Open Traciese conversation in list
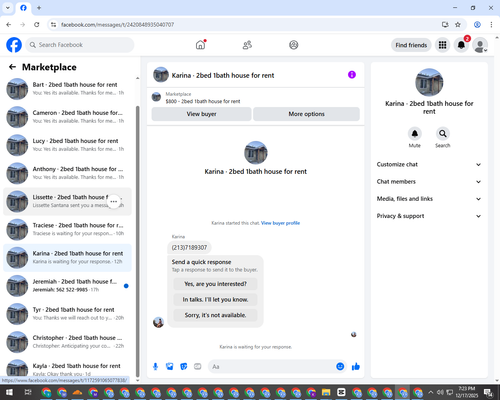Screen dimensions: 500x400 [67, 229]
